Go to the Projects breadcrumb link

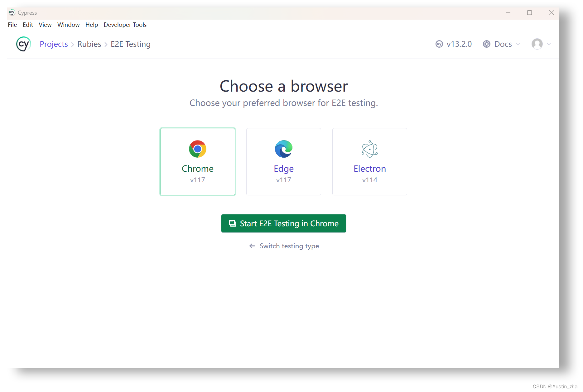[54, 44]
